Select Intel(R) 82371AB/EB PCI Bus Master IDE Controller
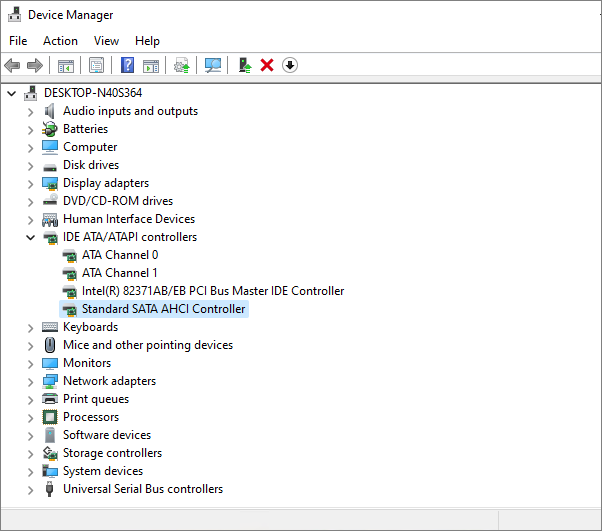602x531 pixels. tap(212, 291)
